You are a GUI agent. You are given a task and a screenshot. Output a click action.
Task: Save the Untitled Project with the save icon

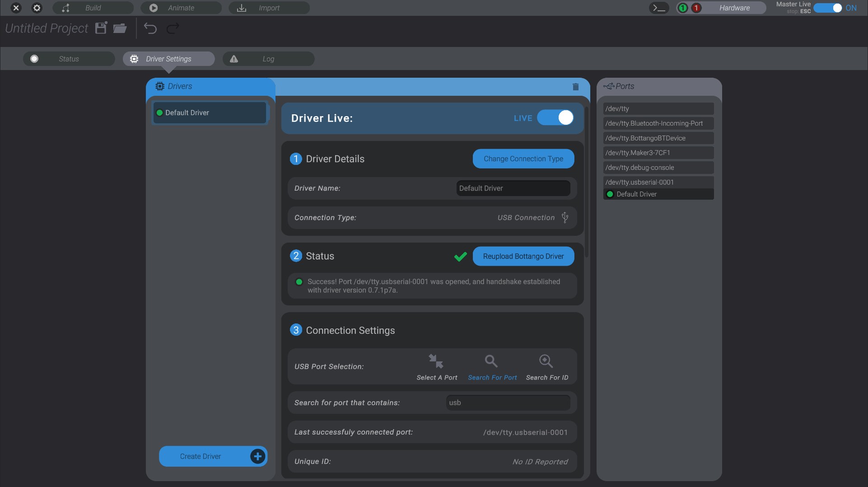(x=101, y=28)
